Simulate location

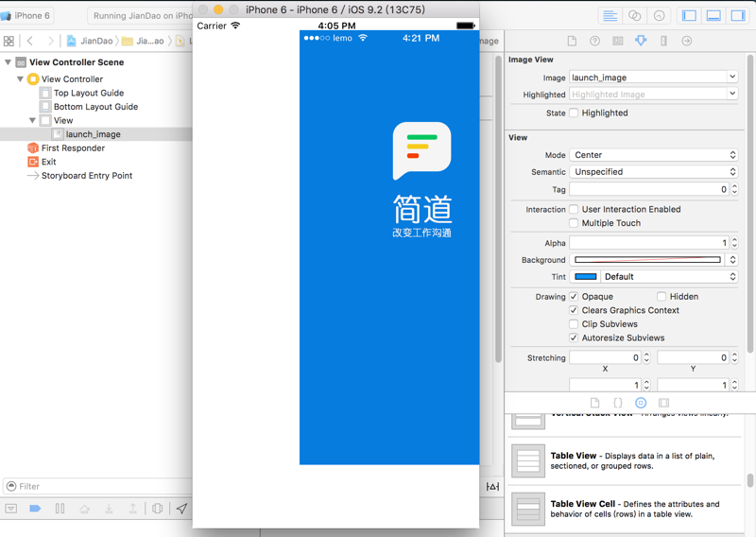pos(181,509)
